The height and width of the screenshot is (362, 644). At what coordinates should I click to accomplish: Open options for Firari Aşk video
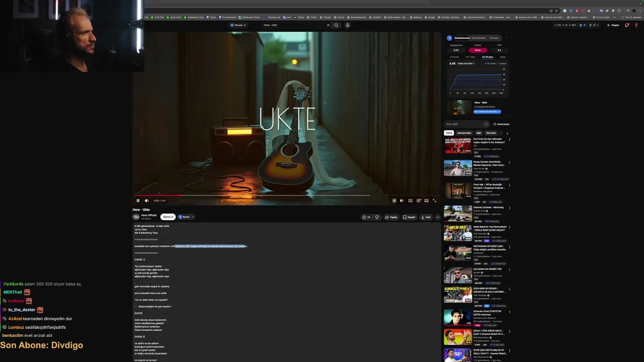[x=509, y=185]
